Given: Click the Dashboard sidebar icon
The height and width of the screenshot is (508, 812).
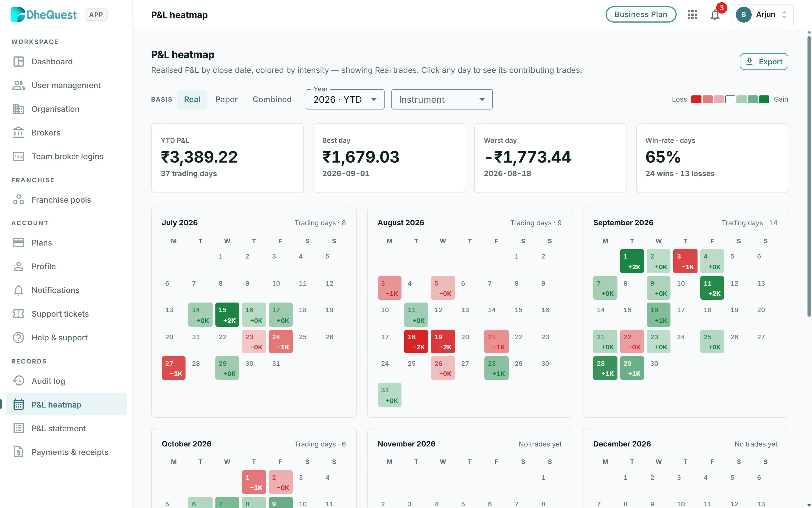Looking at the screenshot, I should click(18, 62).
